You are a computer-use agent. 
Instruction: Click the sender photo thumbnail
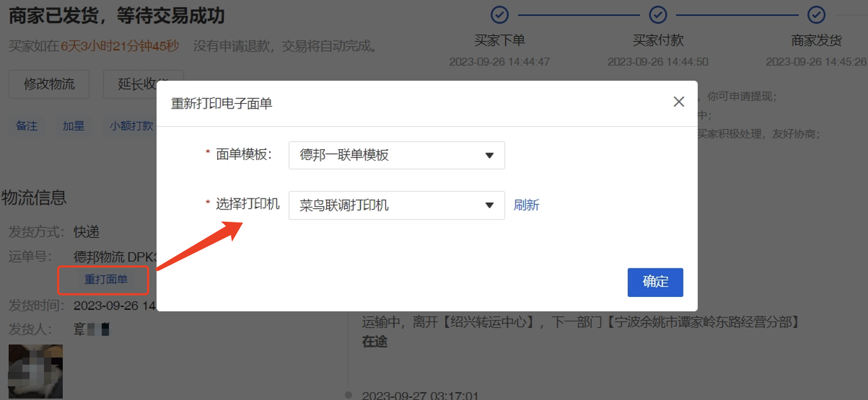pos(35,372)
